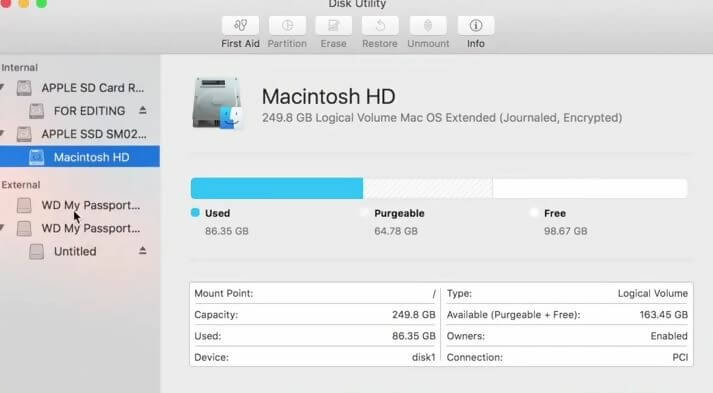Screen dimensions: 713x393
Task: Collapse the WD My Passport above Untitled
Action: [2, 227]
